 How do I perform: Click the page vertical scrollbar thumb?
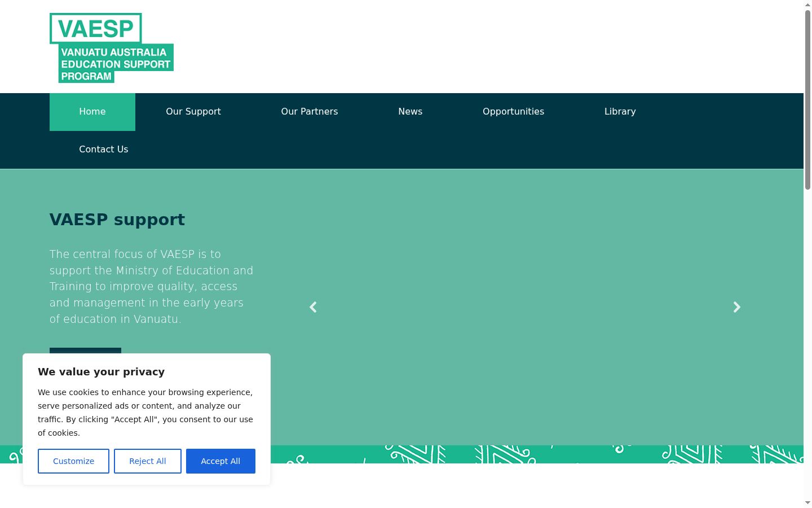click(x=807, y=100)
